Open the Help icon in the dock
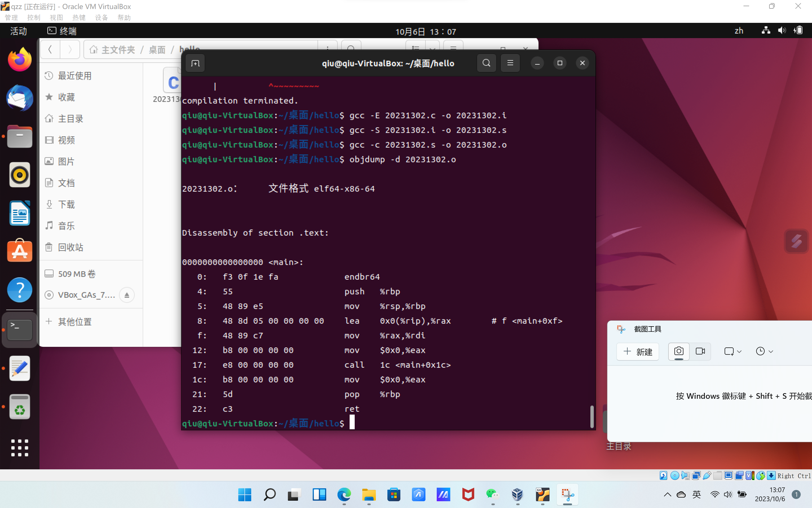 [x=19, y=290]
